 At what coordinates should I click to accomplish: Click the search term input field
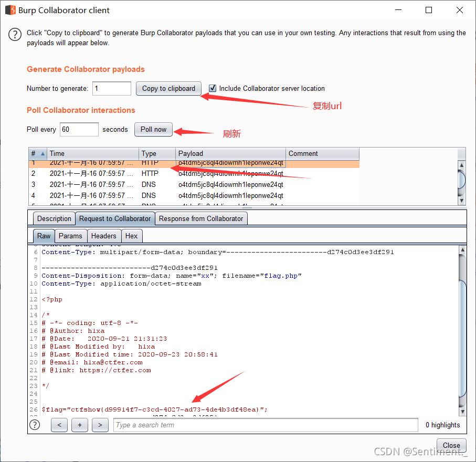[x=266, y=425]
